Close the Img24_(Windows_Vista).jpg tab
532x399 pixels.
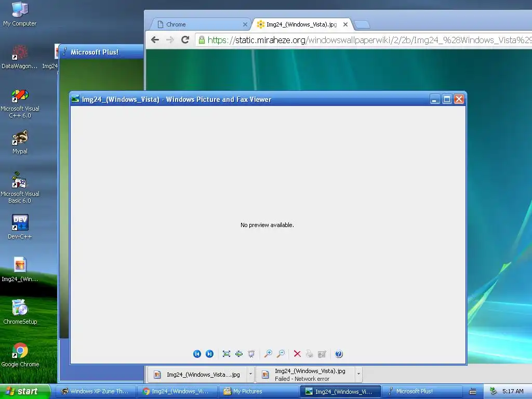click(x=345, y=24)
